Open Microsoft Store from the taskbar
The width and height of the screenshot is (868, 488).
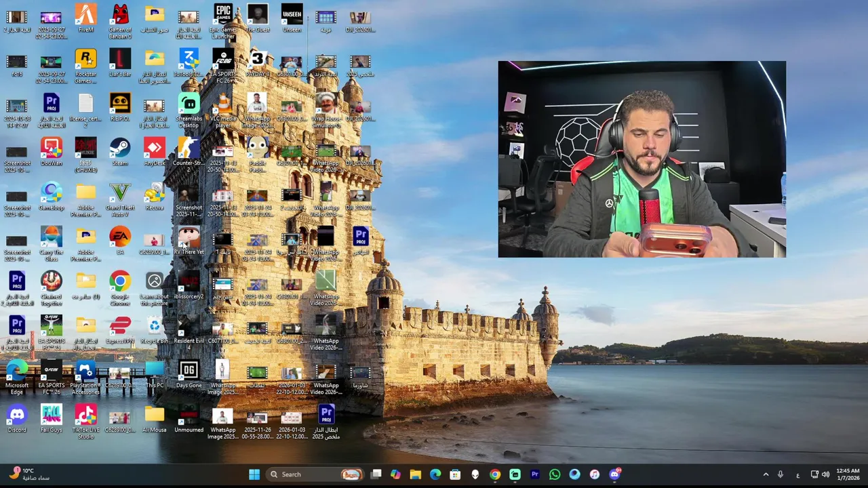455,474
